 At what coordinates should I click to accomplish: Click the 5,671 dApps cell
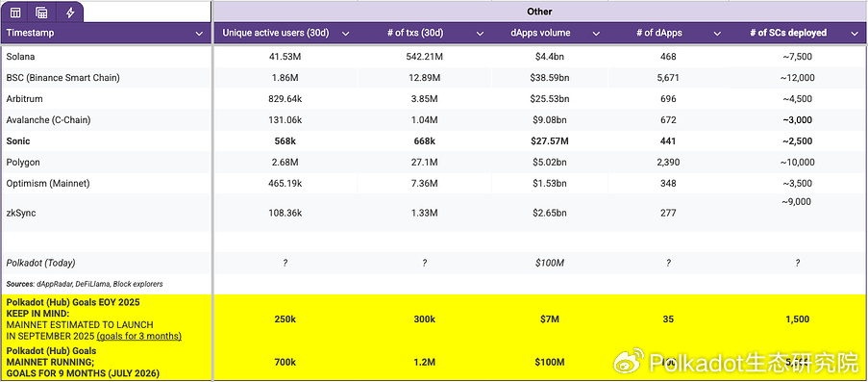point(668,78)
